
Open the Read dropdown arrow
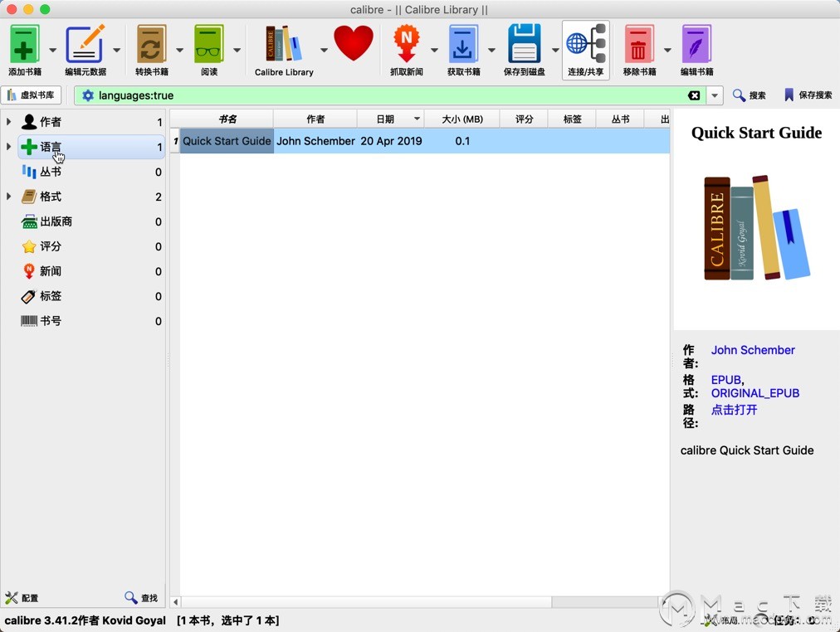pos(237,51)
